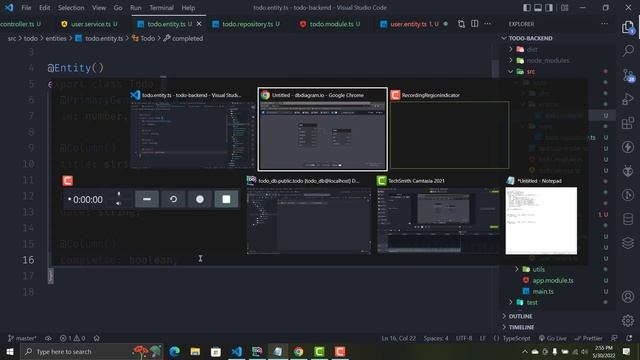Open editor More Actions ellipsis
640x360 pixels.
487,24
